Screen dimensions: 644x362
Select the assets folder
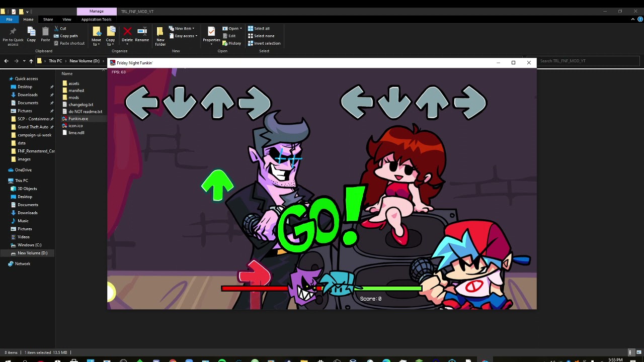coord(74,83)
